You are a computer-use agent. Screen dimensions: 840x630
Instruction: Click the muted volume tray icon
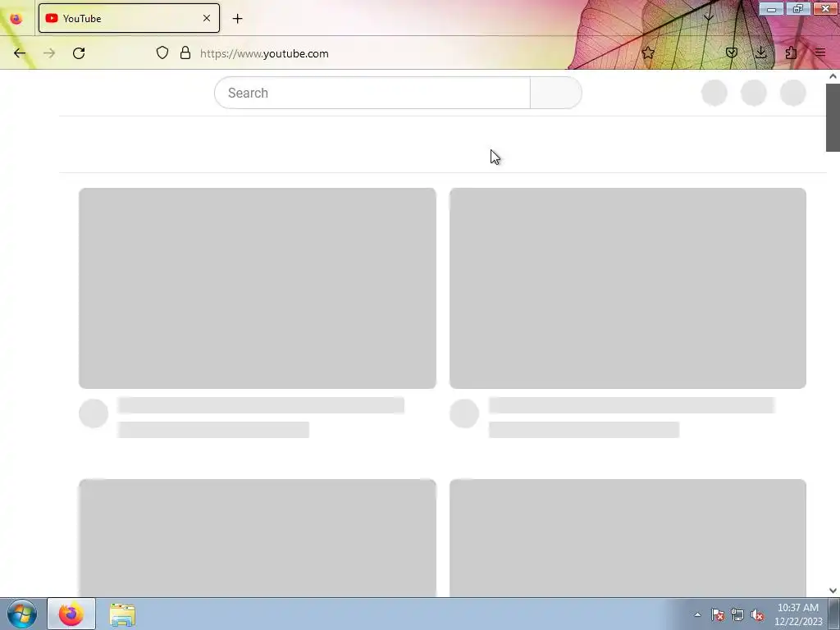point(757,614)
